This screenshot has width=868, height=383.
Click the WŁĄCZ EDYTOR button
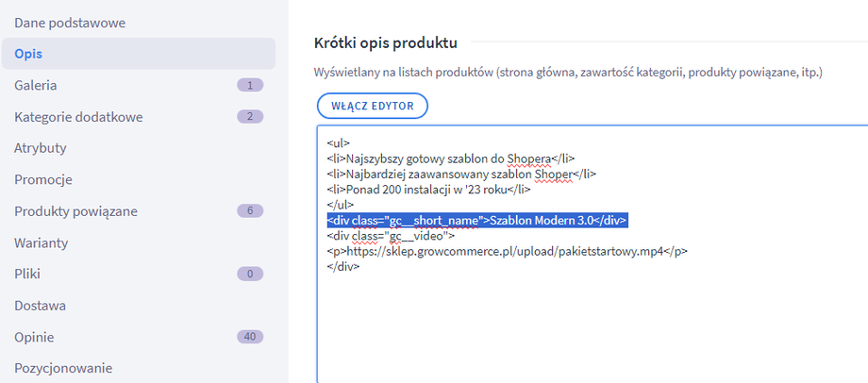click(373, 105)
